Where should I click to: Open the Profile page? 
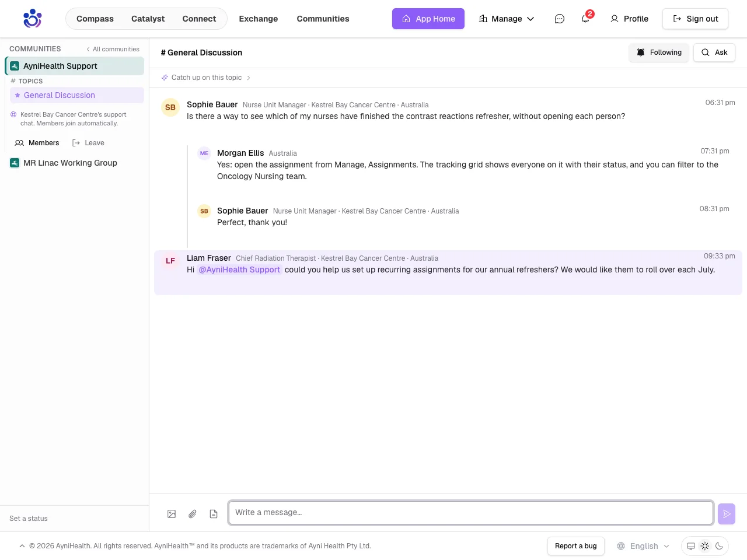coord(629,19)
